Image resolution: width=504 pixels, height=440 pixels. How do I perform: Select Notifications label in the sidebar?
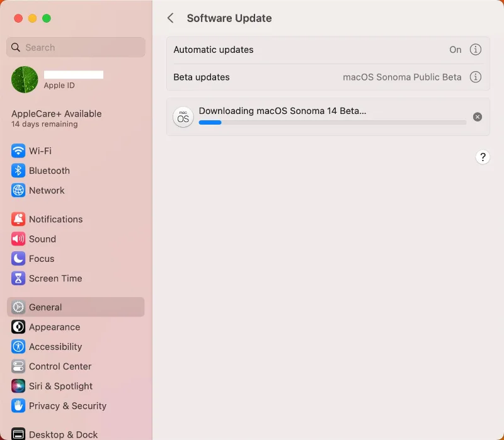[55, 219]
